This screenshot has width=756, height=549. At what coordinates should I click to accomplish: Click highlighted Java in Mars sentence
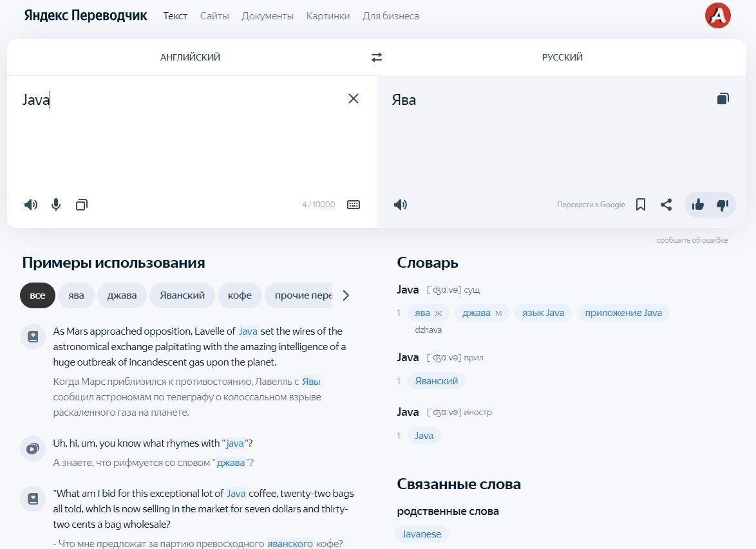click(x=248, y=331)
